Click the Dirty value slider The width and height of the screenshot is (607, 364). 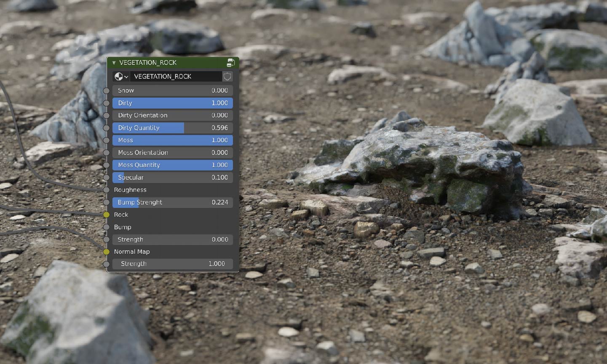[x=173, y=103]
